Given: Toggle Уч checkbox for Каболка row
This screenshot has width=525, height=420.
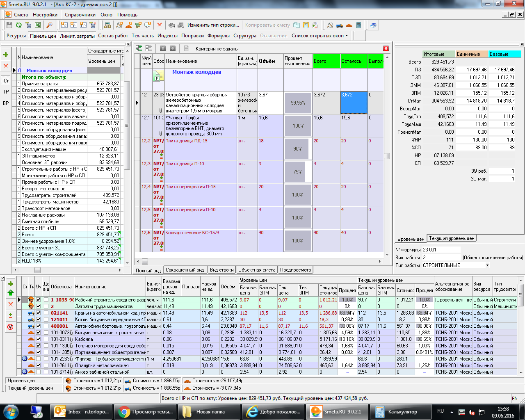Looking at the screenshot, I should tap(39, 339).
